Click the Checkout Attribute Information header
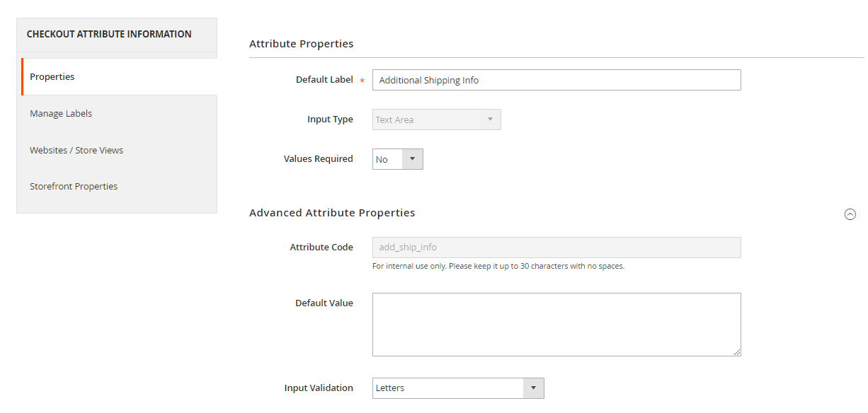This screenshot has height=413, width=868. coord(109,34)
